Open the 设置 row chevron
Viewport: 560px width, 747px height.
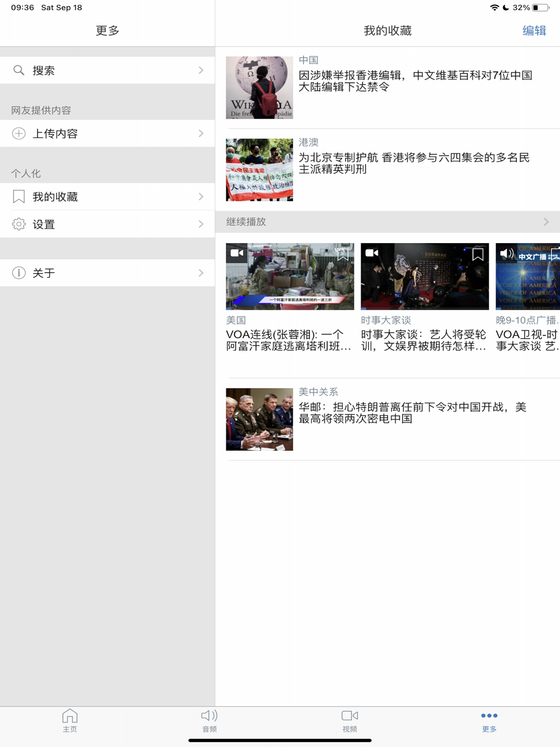[201, 224]
